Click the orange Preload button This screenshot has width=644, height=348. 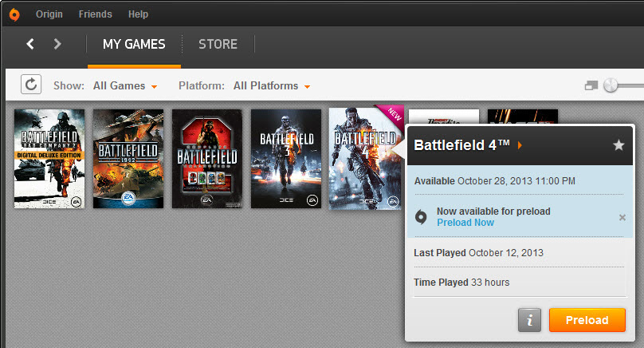(587, 320)
